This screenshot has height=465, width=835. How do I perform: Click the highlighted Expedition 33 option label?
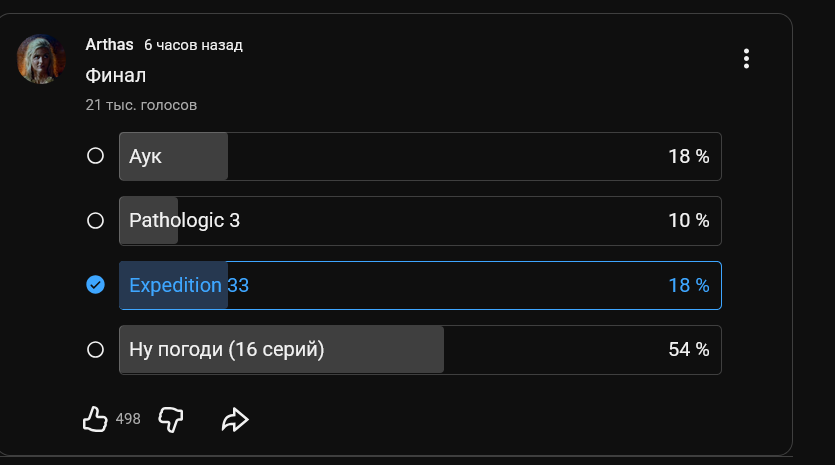189,285
